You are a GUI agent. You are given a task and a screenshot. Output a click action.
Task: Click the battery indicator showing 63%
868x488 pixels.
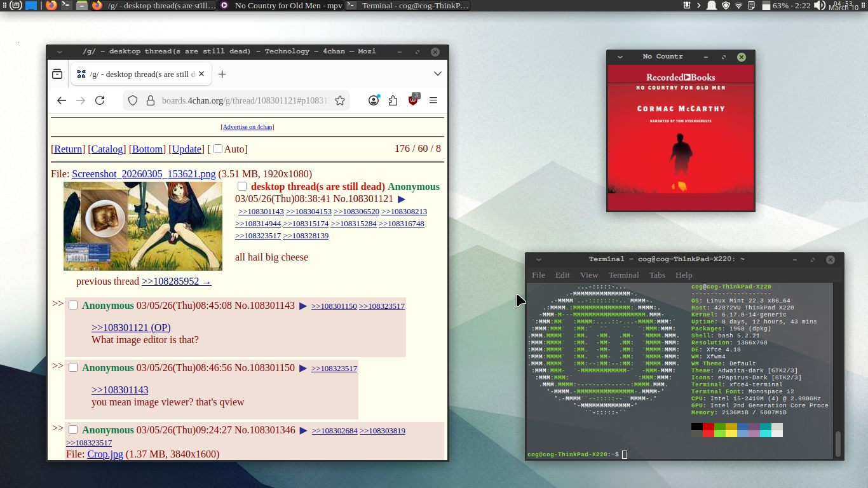click(x=785, y=6)
